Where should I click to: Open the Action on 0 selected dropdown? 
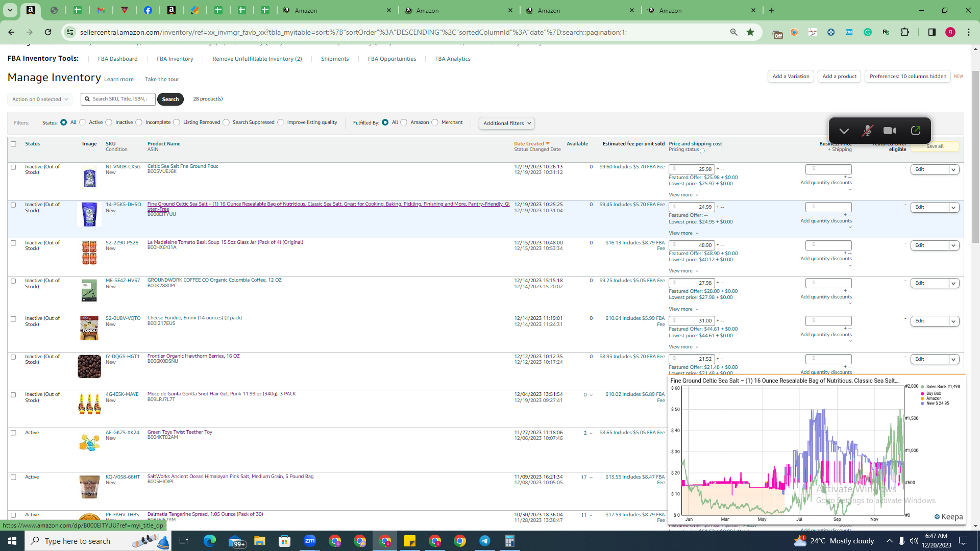tap(40, 99)
